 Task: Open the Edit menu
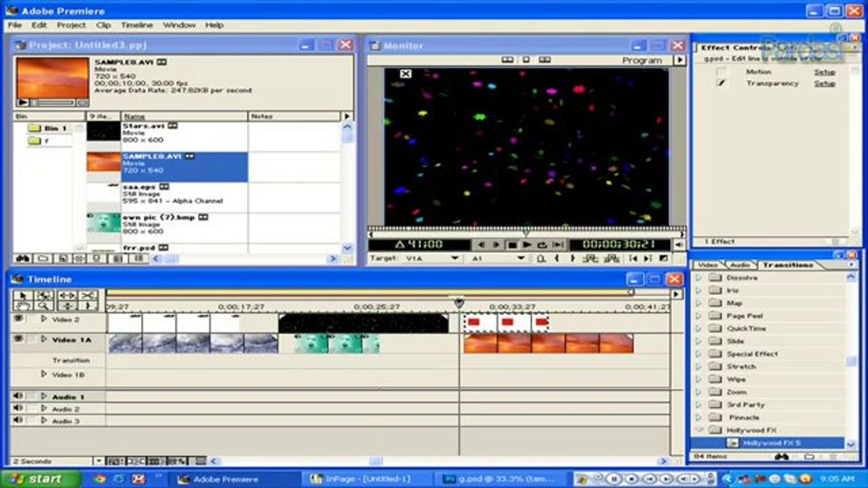point(39,25)
